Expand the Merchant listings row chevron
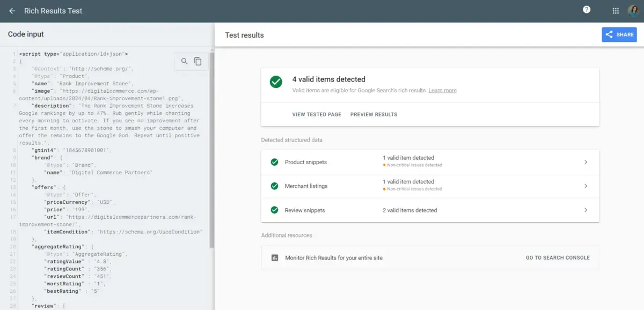 [586, 186]
